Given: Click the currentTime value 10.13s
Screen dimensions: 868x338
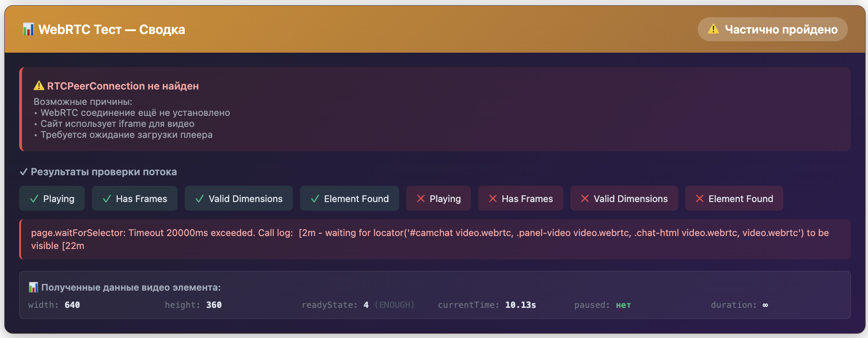Looking at the screenshot, I should coord(520,305).
